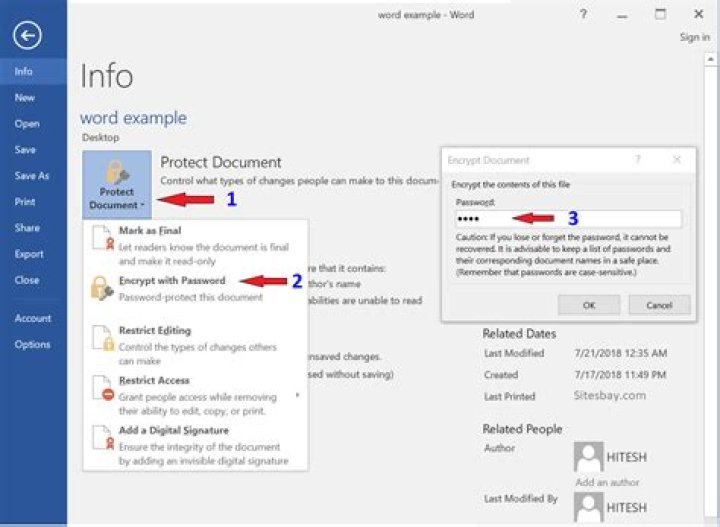
Task: Select Export in the sidebar
Action: tap(34, 254)
